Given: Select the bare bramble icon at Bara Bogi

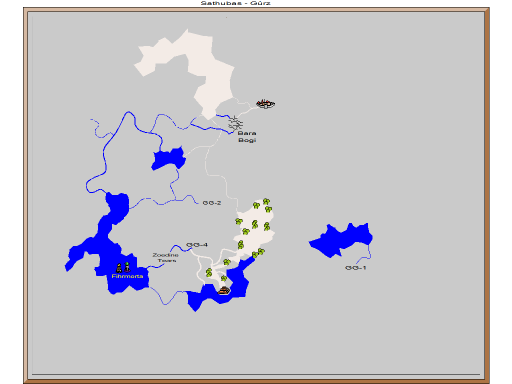Looking at the screenshot, I should click(235, 123).
